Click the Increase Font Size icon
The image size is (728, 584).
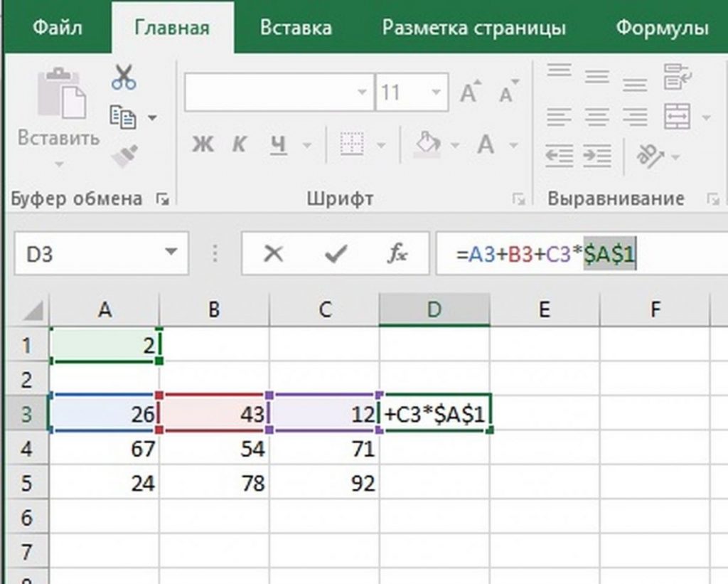tap(469, 93)
